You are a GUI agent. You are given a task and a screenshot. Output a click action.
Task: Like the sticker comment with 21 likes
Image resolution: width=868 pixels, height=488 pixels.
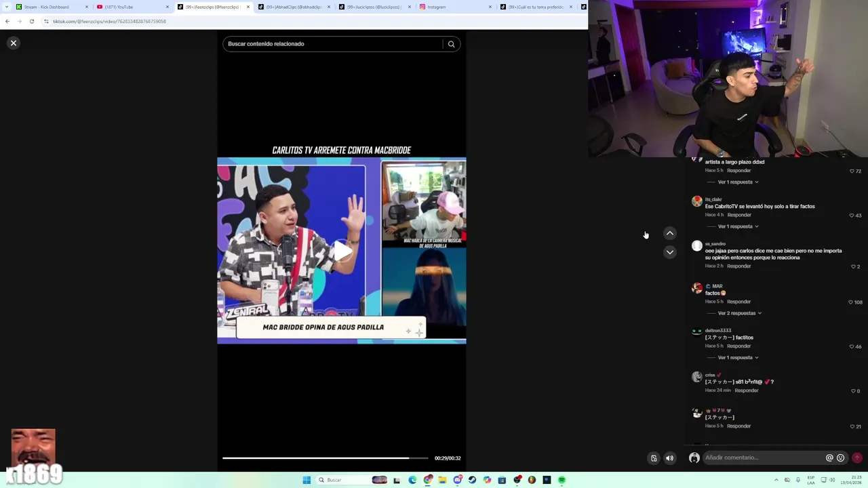[852, 426]
